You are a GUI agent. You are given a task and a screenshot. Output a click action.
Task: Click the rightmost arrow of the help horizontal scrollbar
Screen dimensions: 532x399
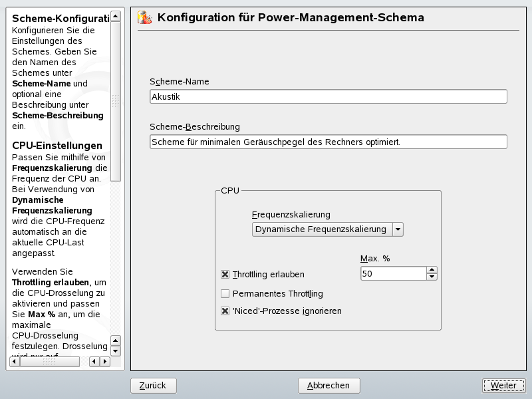pyautogui.click(x=104, y=362)
